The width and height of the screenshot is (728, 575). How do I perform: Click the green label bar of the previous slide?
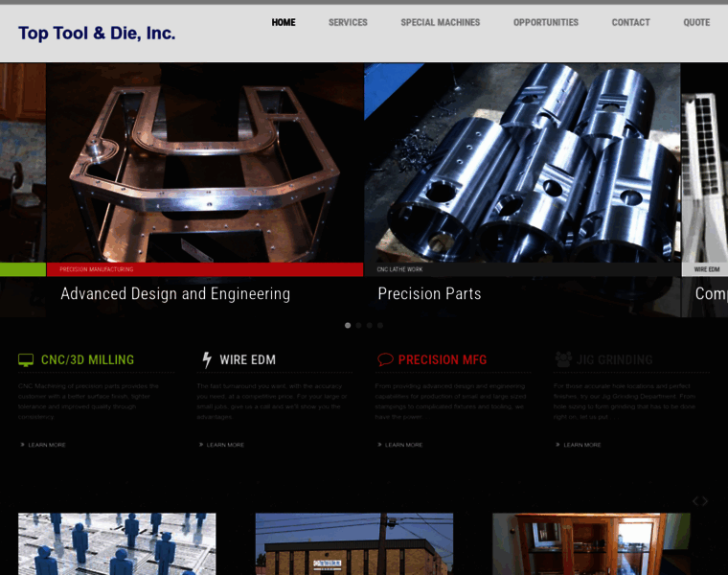pyautogui.click(x=23, y=269)
